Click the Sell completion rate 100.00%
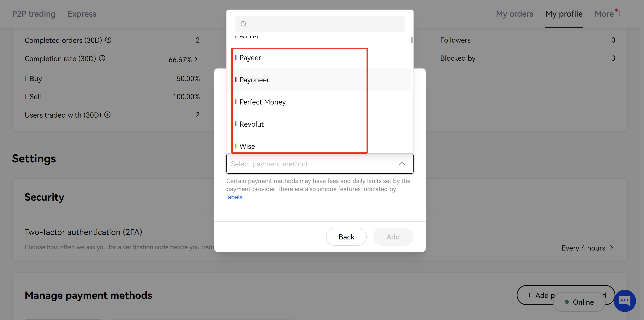644x320 pixels. point(186,97)
